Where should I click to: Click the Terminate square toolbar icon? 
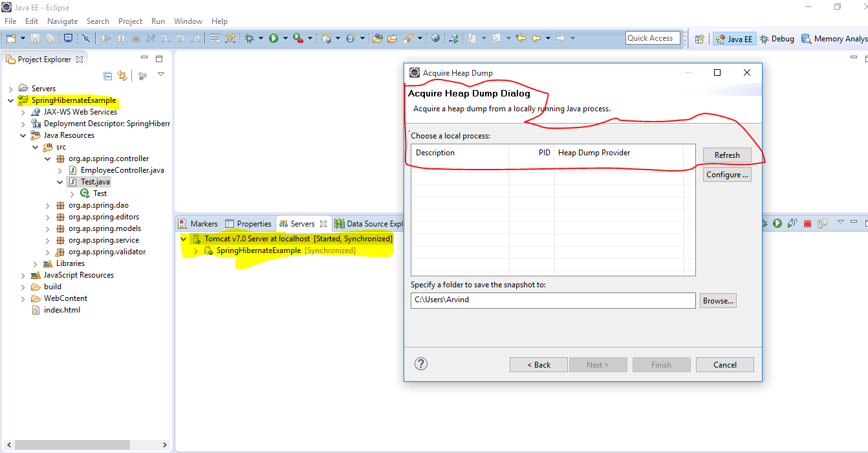[x=136, y=38]
